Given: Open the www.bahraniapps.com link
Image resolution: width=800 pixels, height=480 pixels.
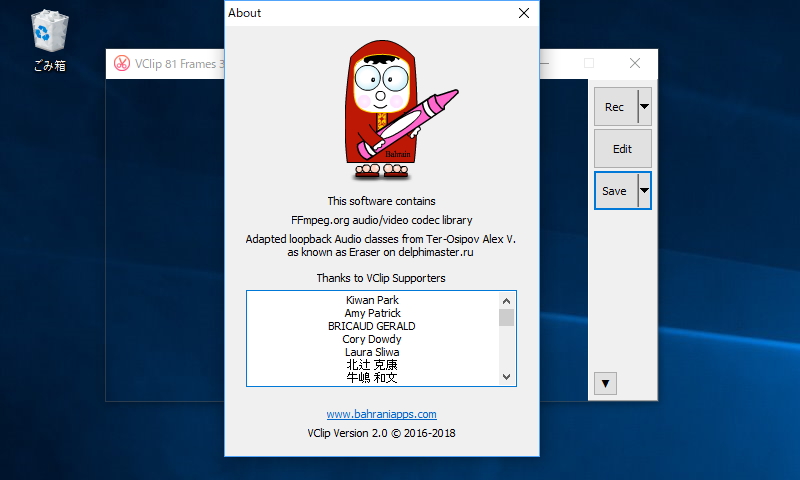Looking at the screenshot, I should (x=381, y=414).
